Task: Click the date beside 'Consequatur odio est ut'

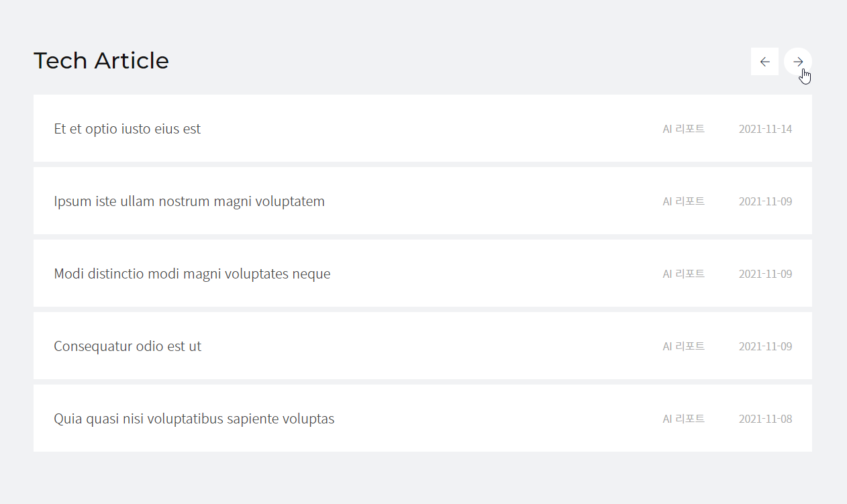Action: (x=765, y=346)
